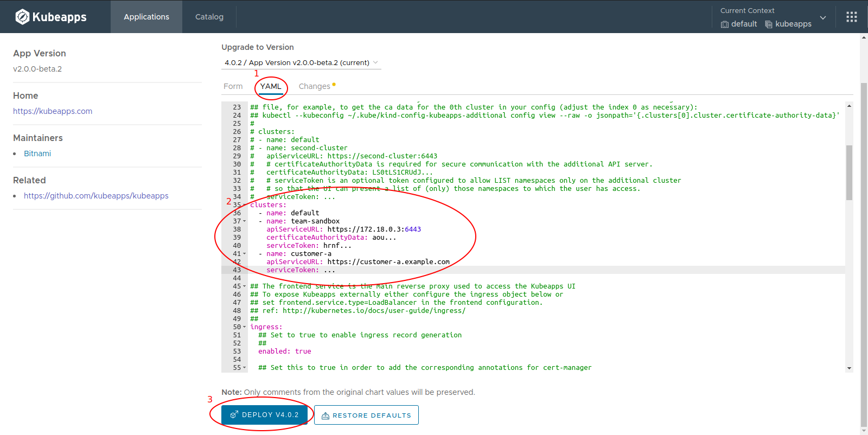This screenshot has width=868, height=435.
Task: Click the Kubeapps logo icon
Action: [x=22, y=17]
